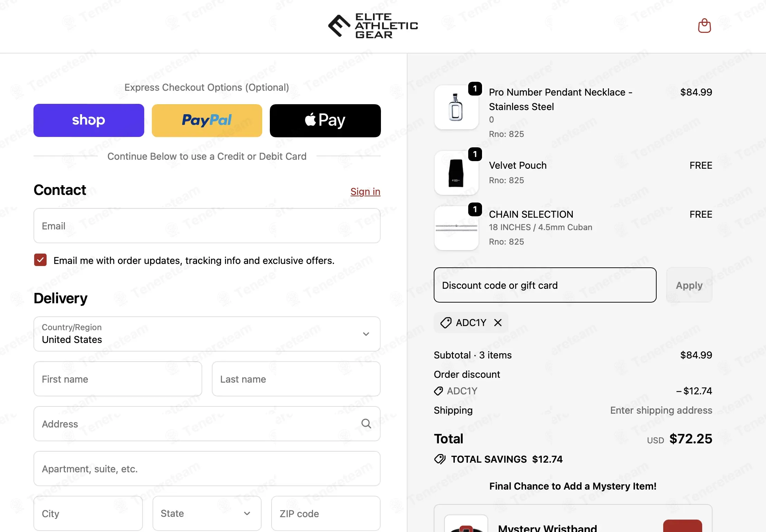Viewport: 766px width, 532px height.
Task: Choose PayPal express checkout
Action: [x=207, y=120]
